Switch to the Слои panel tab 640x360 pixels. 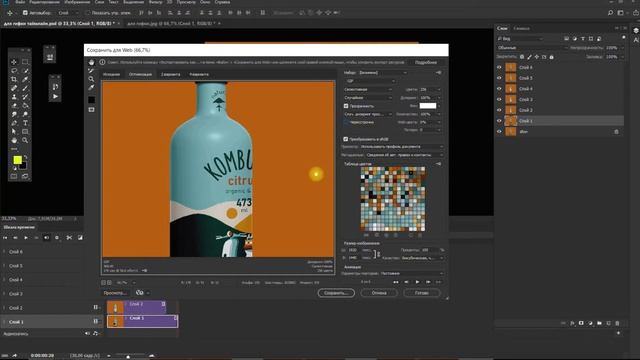point(502,28)
